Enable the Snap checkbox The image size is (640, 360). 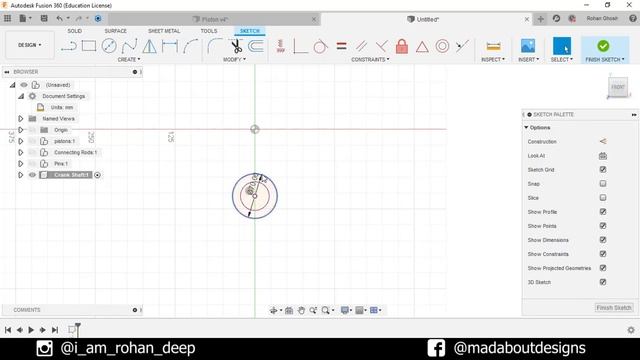point(603,184)
